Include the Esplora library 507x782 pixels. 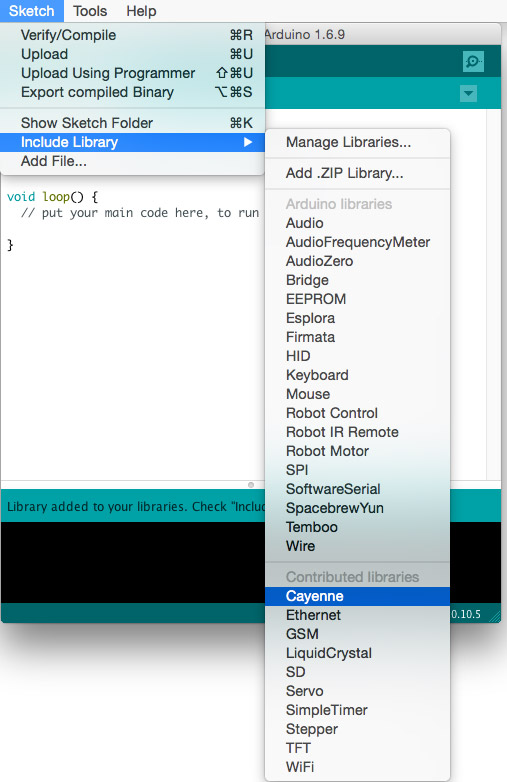(357, 318)
